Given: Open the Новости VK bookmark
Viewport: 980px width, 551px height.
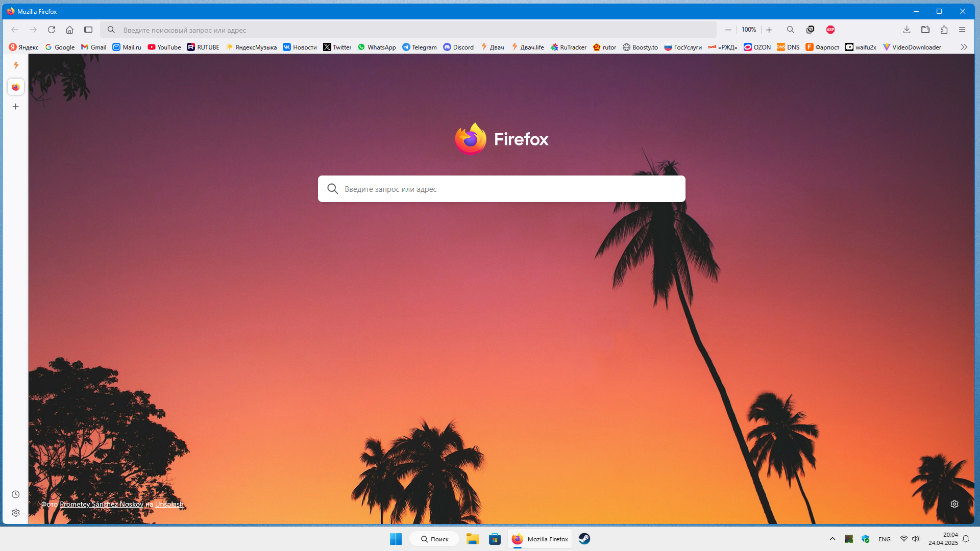Looking at the screenshot, I should (300, 47).
